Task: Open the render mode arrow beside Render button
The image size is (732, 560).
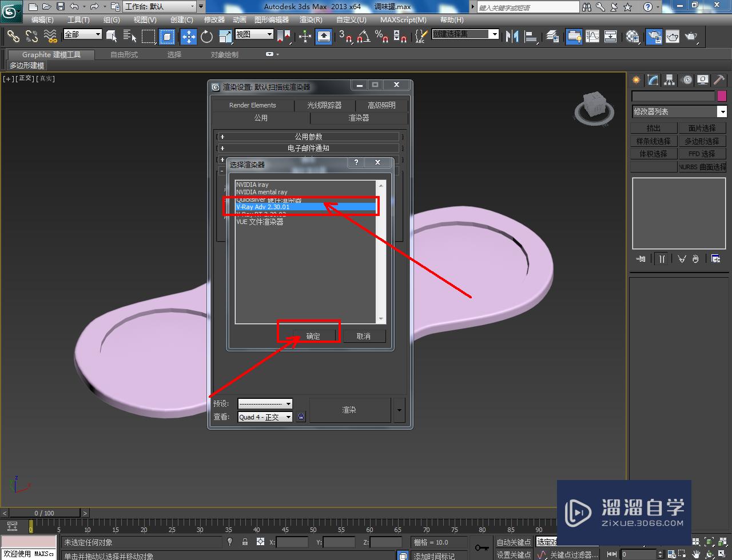Action: pos(399,410)
